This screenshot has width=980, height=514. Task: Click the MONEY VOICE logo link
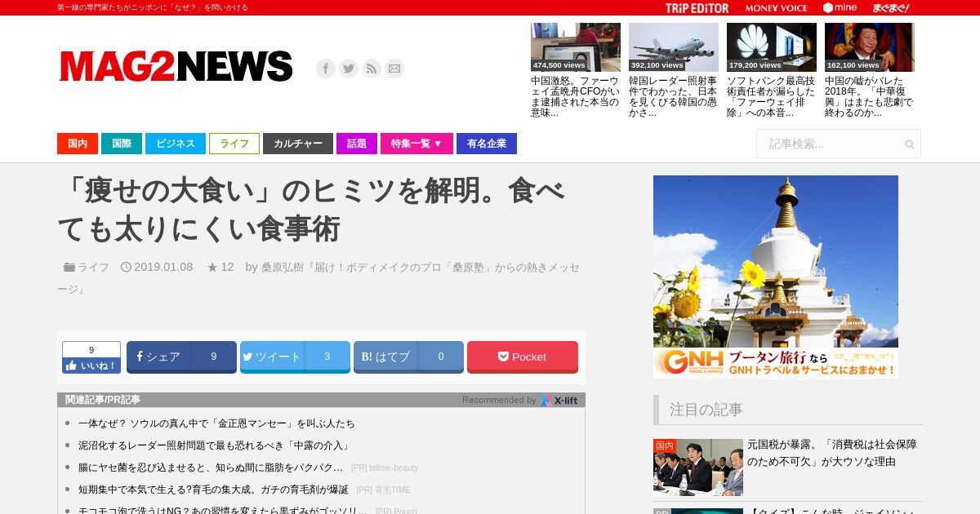click(776, 8)
